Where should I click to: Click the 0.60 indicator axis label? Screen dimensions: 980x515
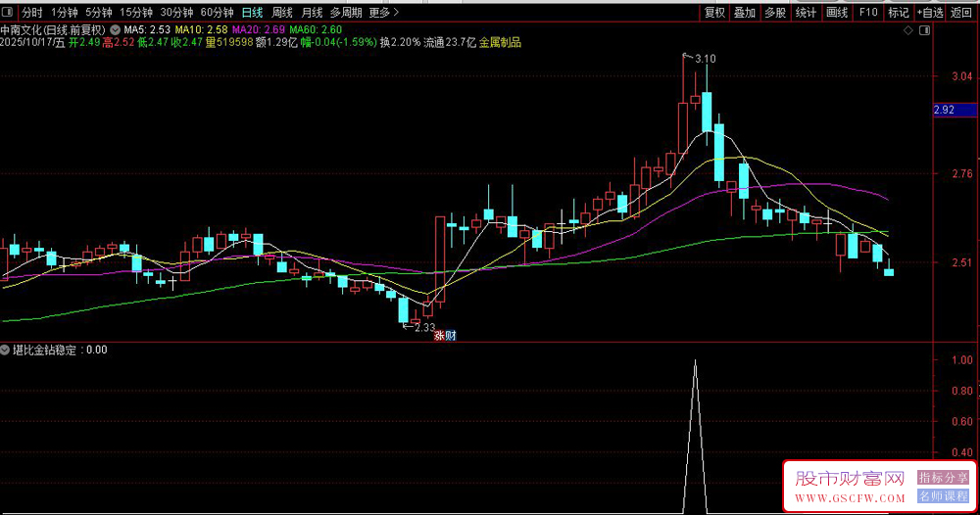coord(962,421)
